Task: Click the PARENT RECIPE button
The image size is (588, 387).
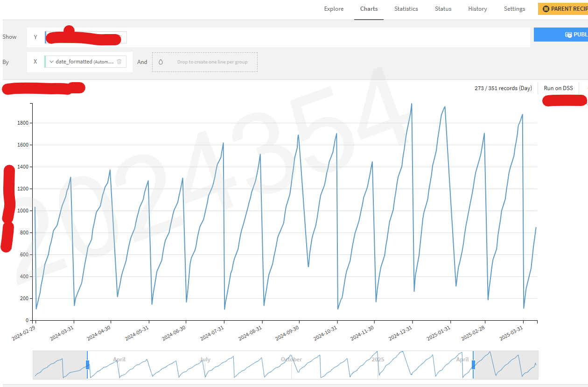Action: pyautogui.click(x=563, y=9)
